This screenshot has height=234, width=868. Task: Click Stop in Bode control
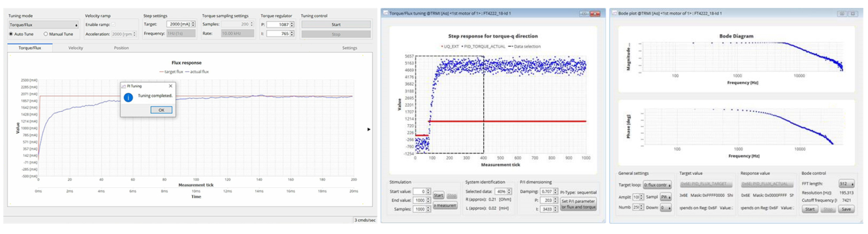(828, 209)
